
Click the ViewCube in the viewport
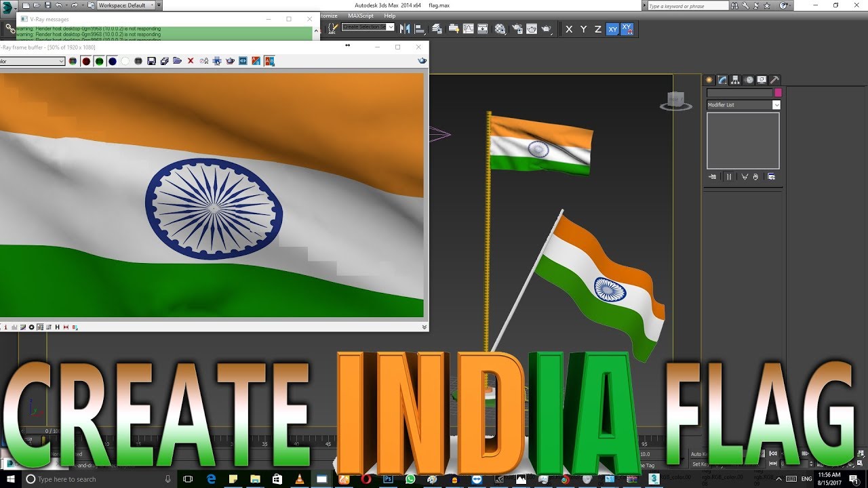click(x=675, y=100)
